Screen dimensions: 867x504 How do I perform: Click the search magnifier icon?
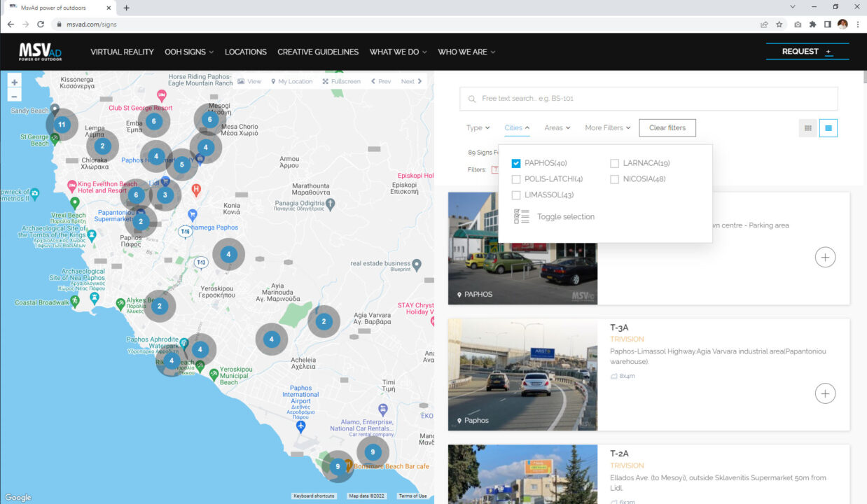(x=472, y=99)
